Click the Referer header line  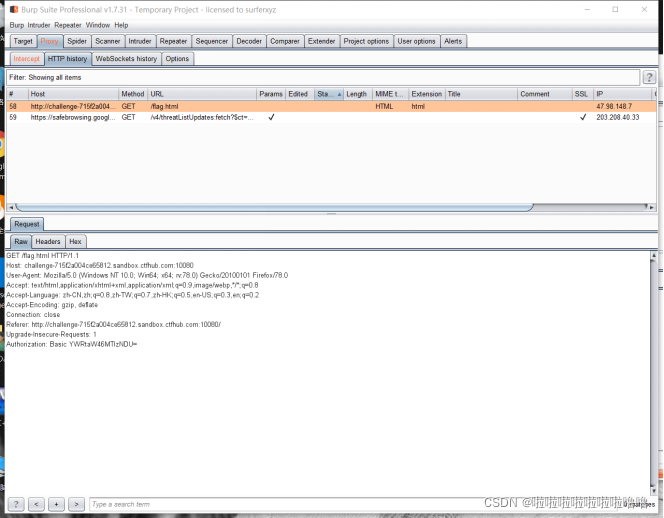[x=113, y=324]
